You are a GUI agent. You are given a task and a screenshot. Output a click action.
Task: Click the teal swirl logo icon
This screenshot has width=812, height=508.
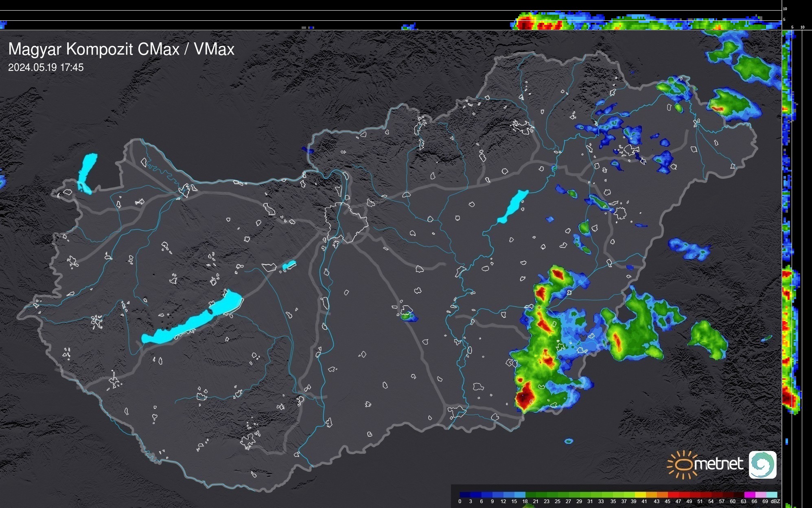(x=762, y=464)
